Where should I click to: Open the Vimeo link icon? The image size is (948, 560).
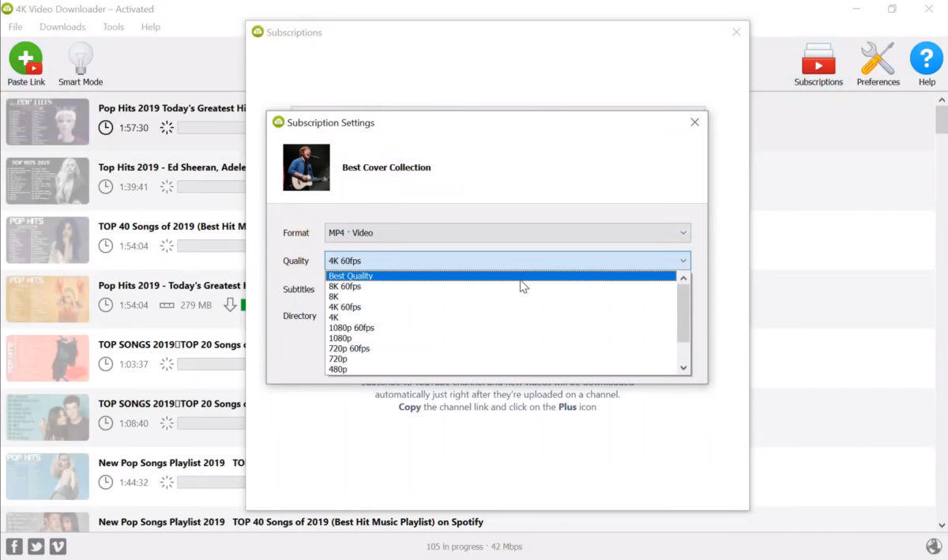point(58,546)
